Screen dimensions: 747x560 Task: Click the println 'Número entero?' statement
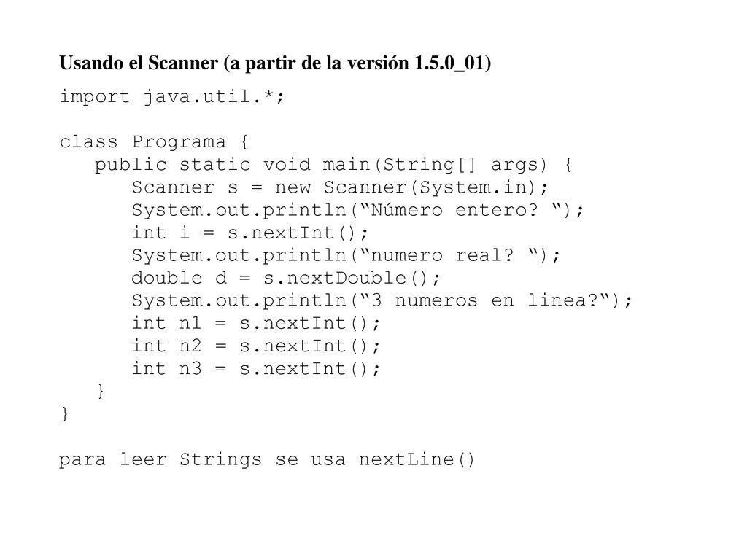tap(357, 210)
